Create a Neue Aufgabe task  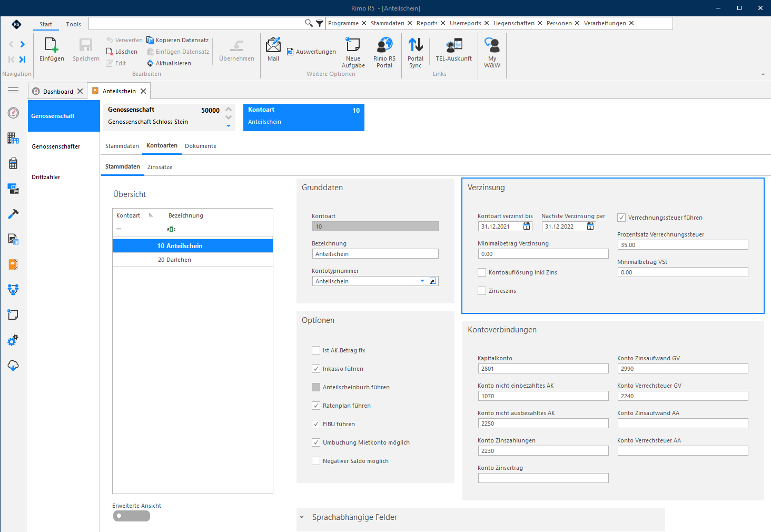click(353, 45)
